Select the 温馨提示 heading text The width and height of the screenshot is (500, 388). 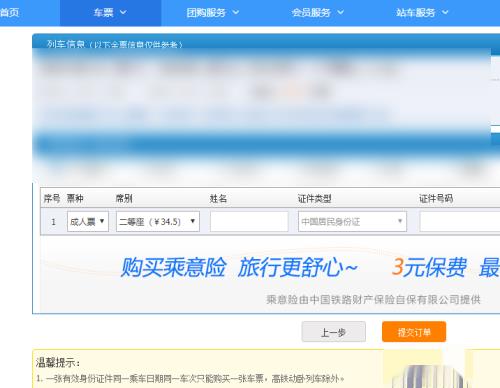(x=58, y=362)
